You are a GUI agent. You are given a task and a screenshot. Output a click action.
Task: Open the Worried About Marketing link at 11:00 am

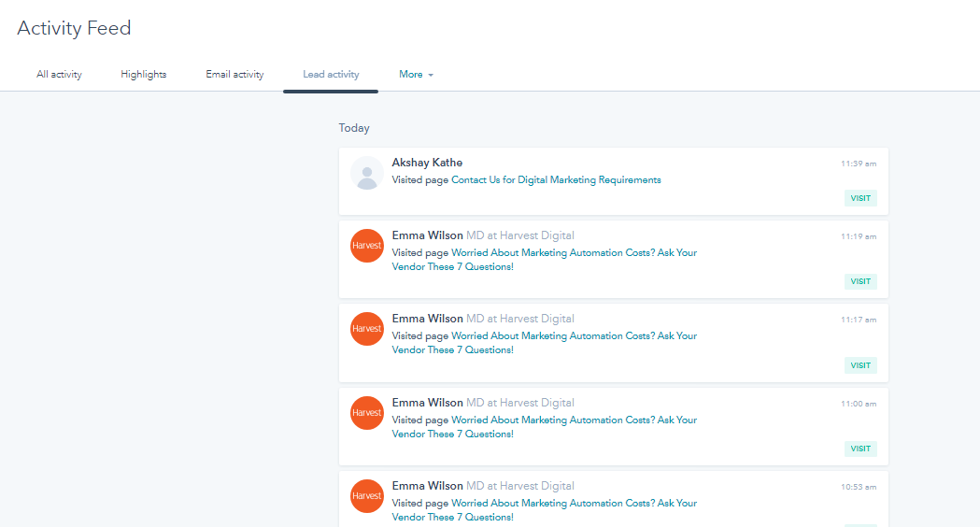coord(545,427)
